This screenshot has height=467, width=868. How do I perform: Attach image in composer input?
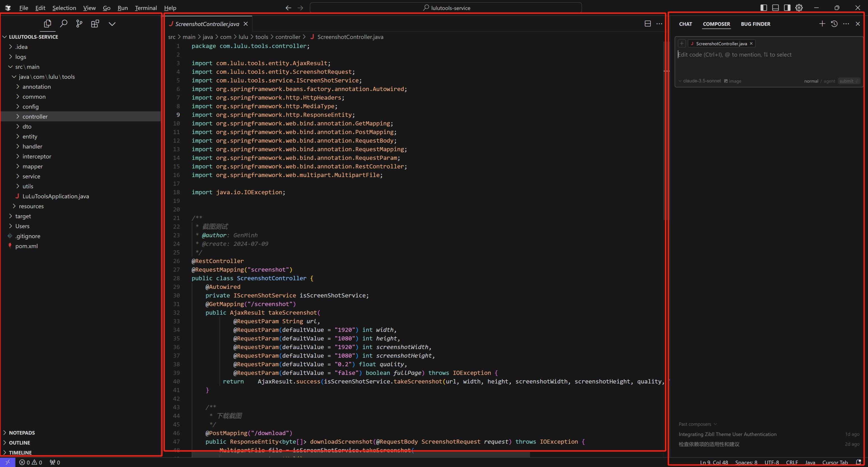coord(733,81)
